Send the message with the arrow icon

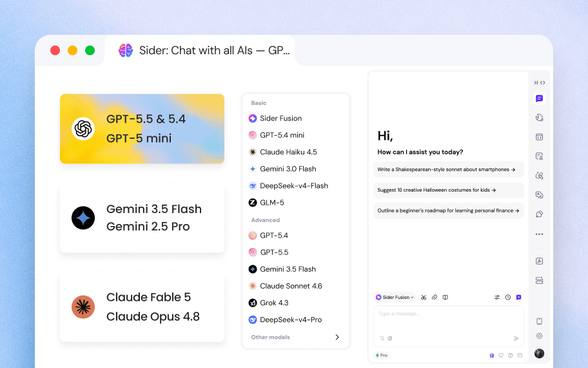click(x=516, y=338)
